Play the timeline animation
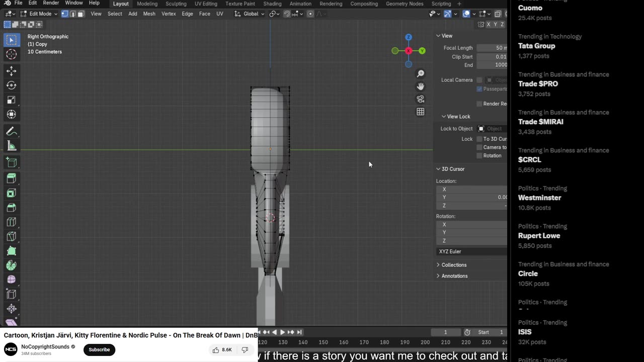Viewport: 644px width, 362px height. 282,332
